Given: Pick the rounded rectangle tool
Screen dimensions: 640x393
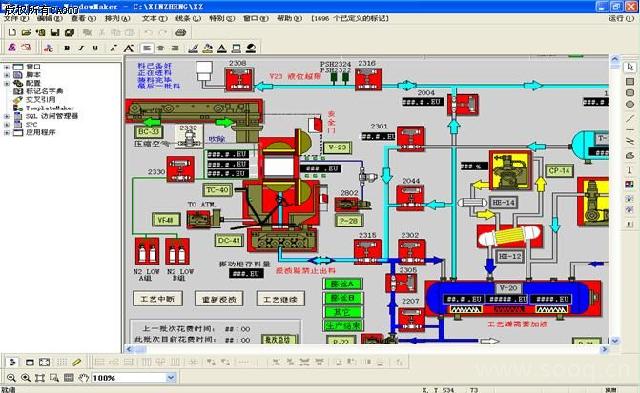Looking at the screenshot, I should (630, 93).
